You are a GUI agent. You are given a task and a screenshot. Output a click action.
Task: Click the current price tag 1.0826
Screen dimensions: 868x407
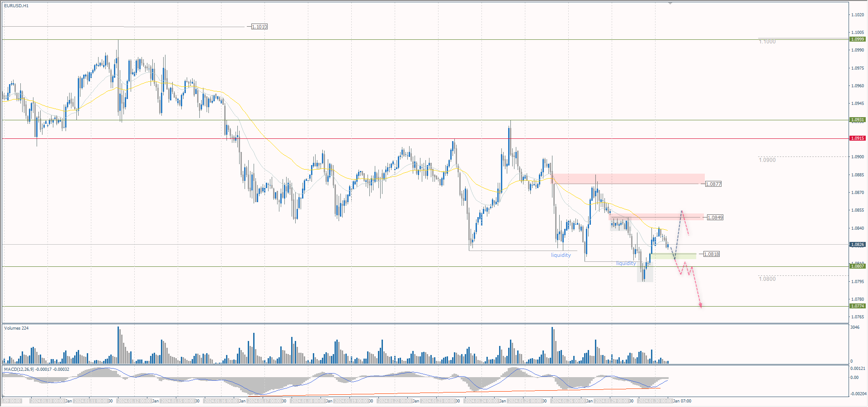[x=858, y=245]
